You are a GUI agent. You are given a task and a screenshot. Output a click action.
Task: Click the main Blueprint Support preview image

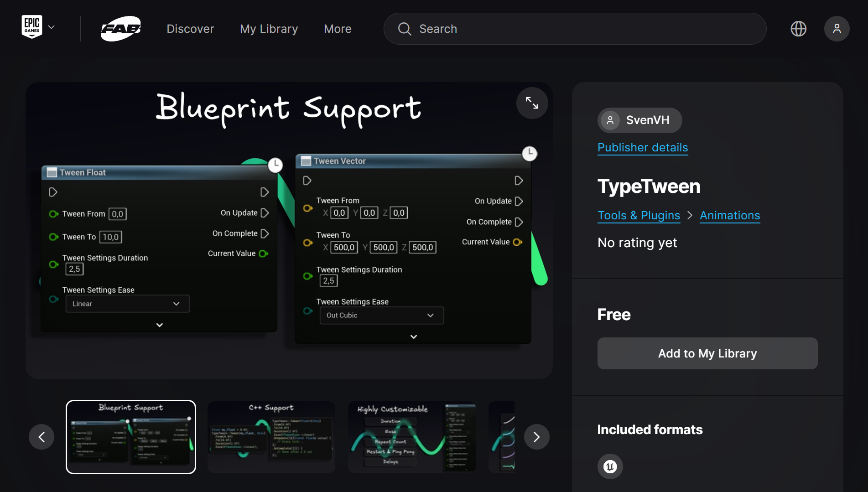[289, 230]
